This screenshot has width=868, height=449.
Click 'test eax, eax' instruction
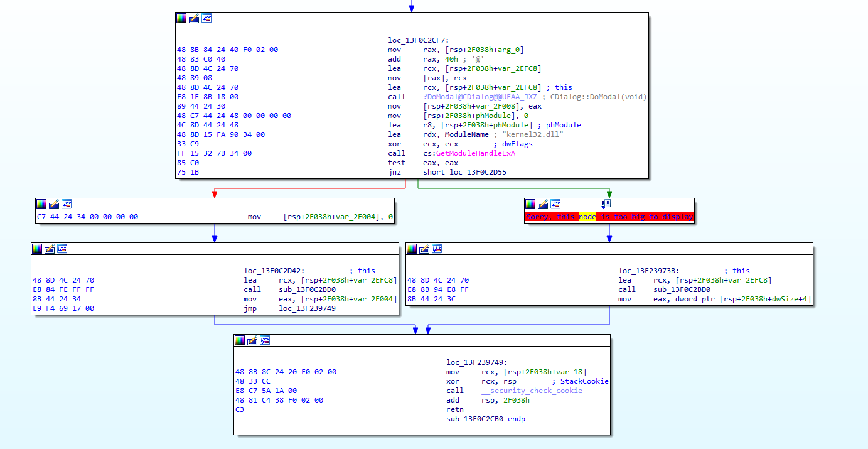click(x=422, y=163)
